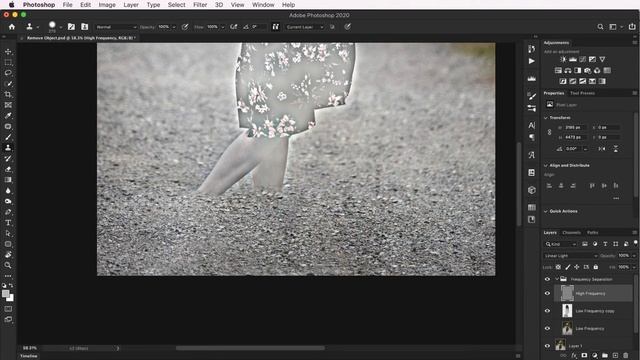Open the Layer menu
This screenshot has height=360, width=640.
click(131, 5)
